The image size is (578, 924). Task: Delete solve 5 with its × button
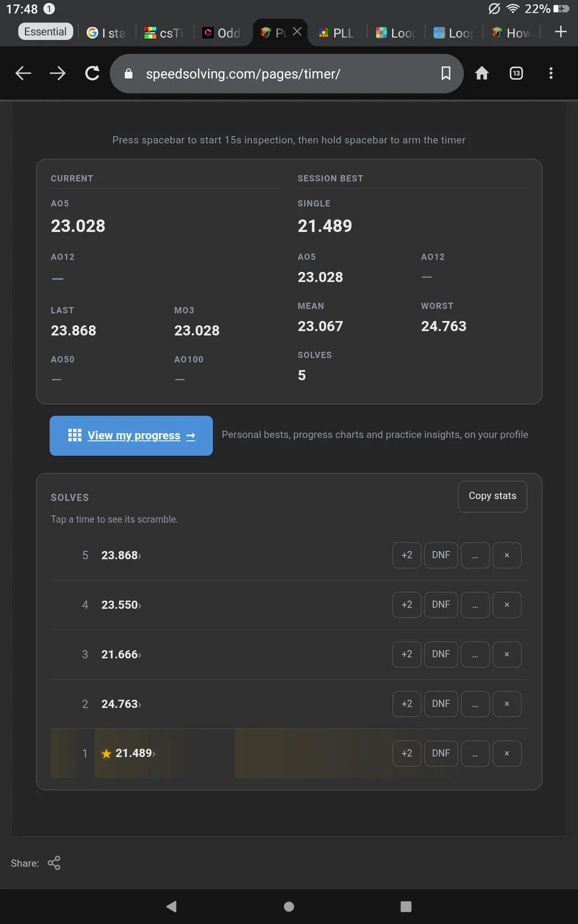point(507,555)
